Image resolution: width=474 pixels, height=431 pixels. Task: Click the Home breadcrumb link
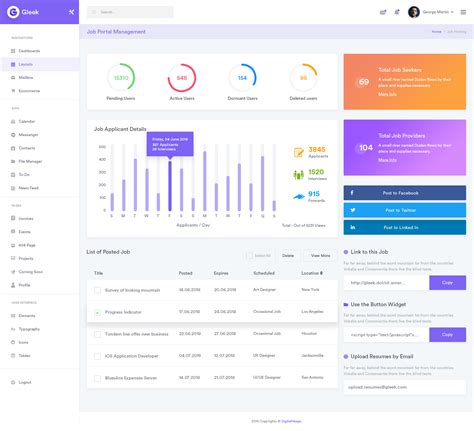(x=436, y=32)
